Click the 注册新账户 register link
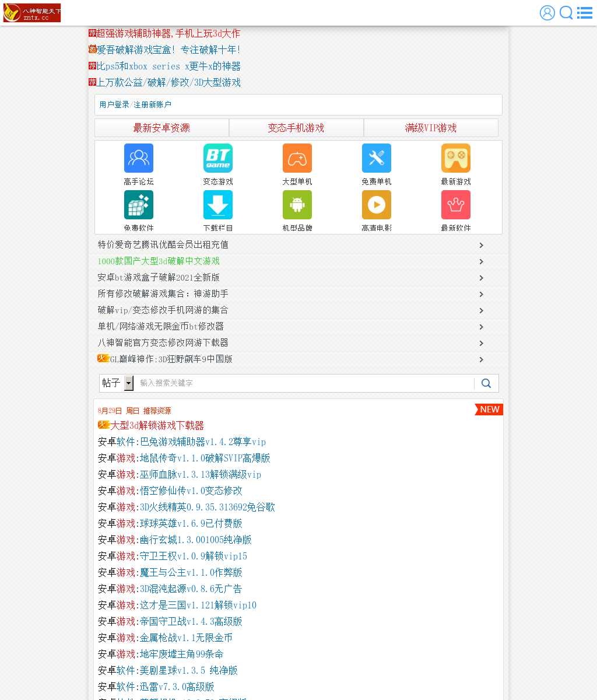Image resolution: width=597 pixels, height=700 pixels. 153,104
